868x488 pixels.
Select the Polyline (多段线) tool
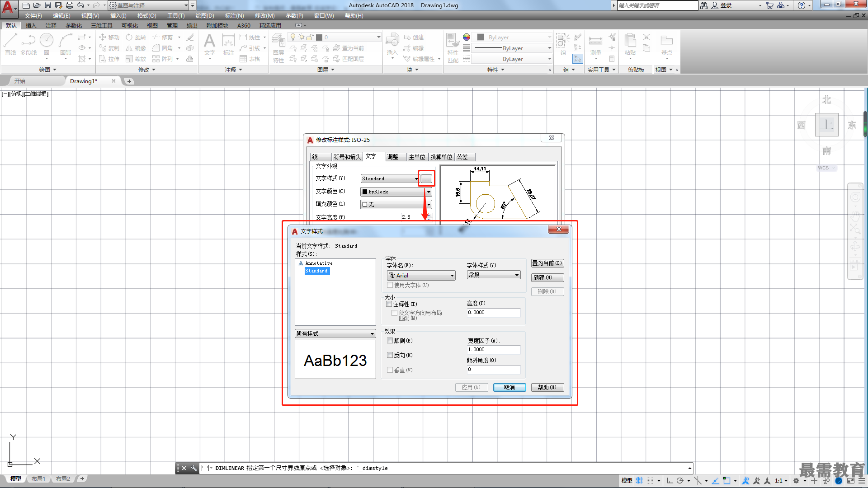[x=28, y=44]
